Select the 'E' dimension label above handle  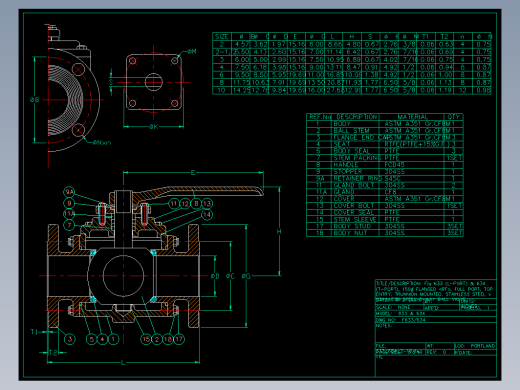point(193,173)
